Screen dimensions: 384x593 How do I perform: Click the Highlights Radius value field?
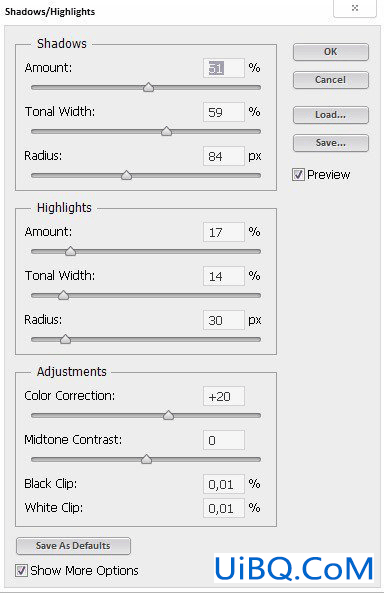point(224,320)
